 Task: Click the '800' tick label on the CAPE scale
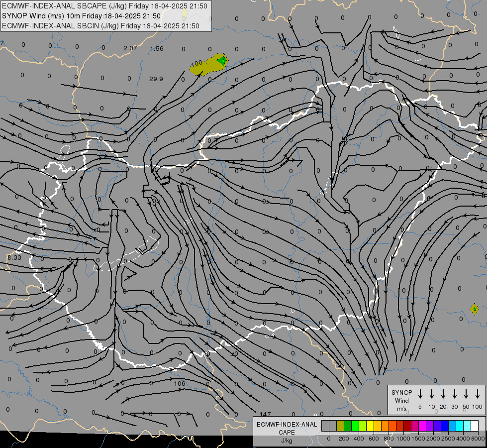tap(389, 439)
